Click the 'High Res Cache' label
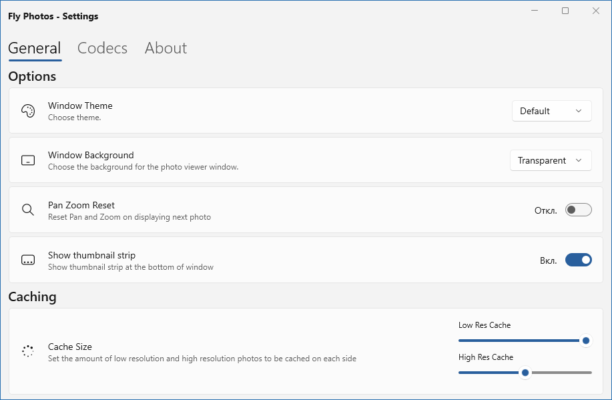This screenshot has height=400, width=612. pyautogui.click(x=486, y=357)
